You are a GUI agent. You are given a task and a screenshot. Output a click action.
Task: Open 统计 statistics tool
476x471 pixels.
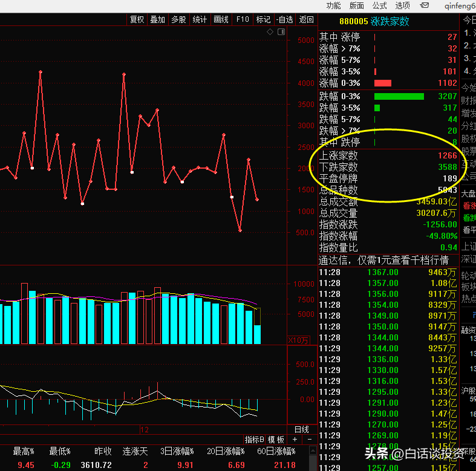[x=200, y=20]
